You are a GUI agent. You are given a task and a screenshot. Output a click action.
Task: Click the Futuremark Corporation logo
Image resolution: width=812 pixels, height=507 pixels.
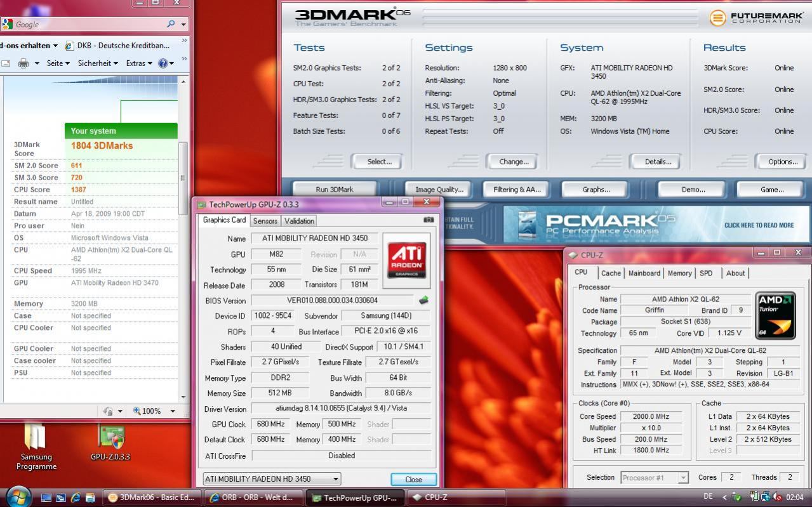(x=755, y=17)
